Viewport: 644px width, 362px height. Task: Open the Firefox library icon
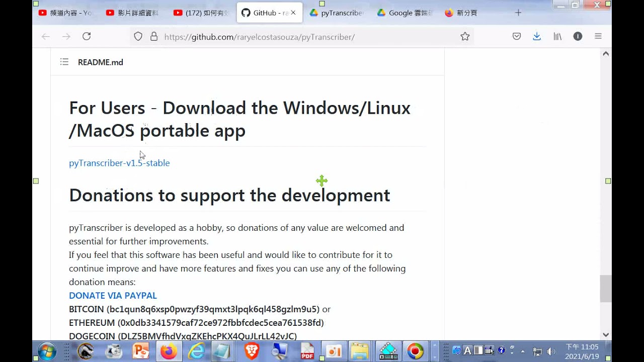tap(557, 36)
